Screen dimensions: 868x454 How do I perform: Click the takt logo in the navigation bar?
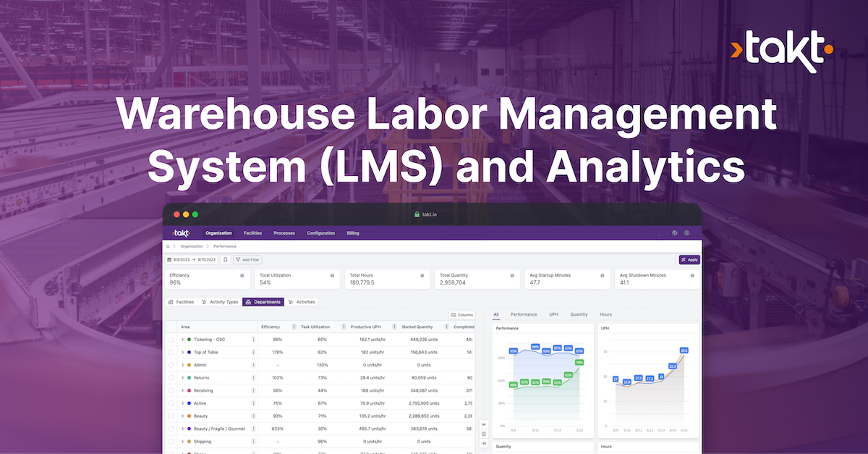[x=179, y=232]
